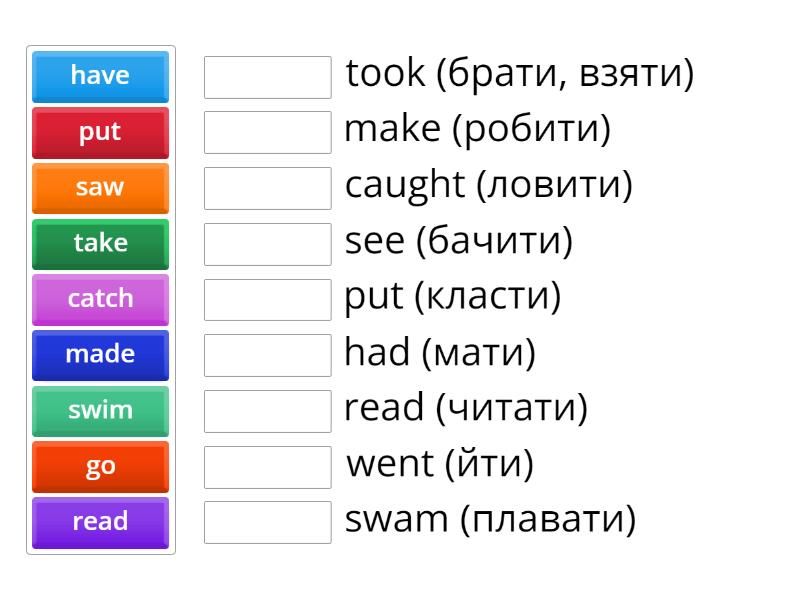The height and width of the screenshot is (600, 800).
Task: Click the 'made' word tile
Action: [x=99, y=355]
